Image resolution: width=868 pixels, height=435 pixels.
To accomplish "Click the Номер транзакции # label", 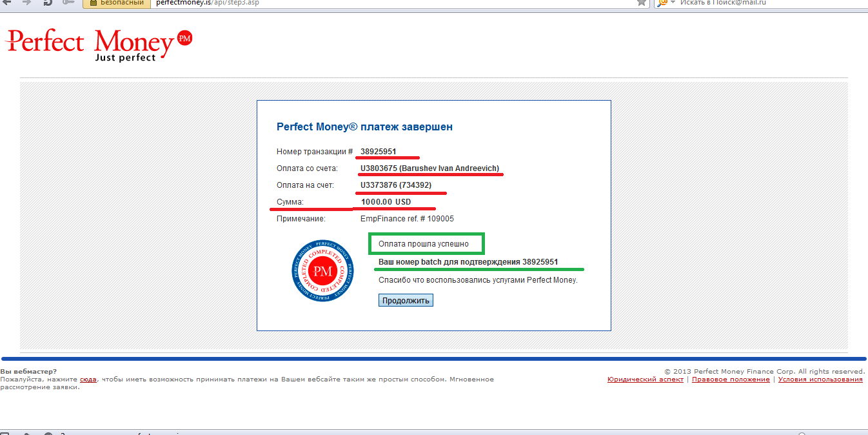I will (x=315, y=152).
